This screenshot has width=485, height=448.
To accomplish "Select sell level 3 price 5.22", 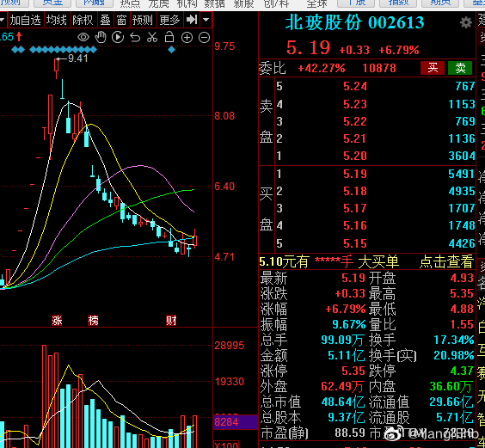I will pyautogui.click(x=355, y=121).
